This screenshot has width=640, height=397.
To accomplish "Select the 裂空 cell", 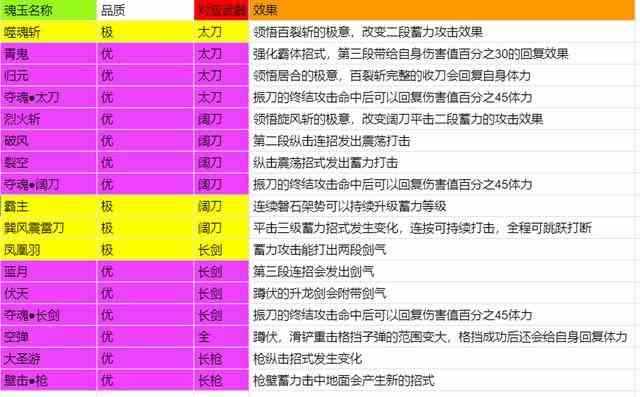I will click(48, 162).
